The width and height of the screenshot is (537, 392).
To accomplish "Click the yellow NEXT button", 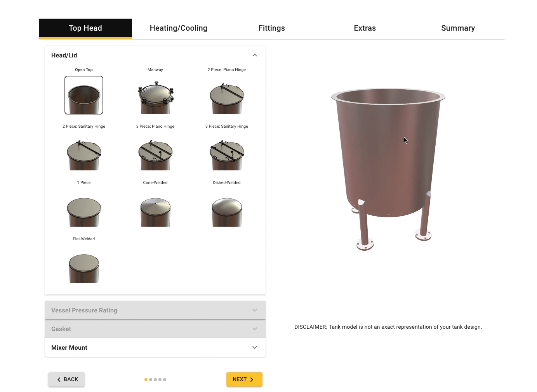I will coord(244,379).
